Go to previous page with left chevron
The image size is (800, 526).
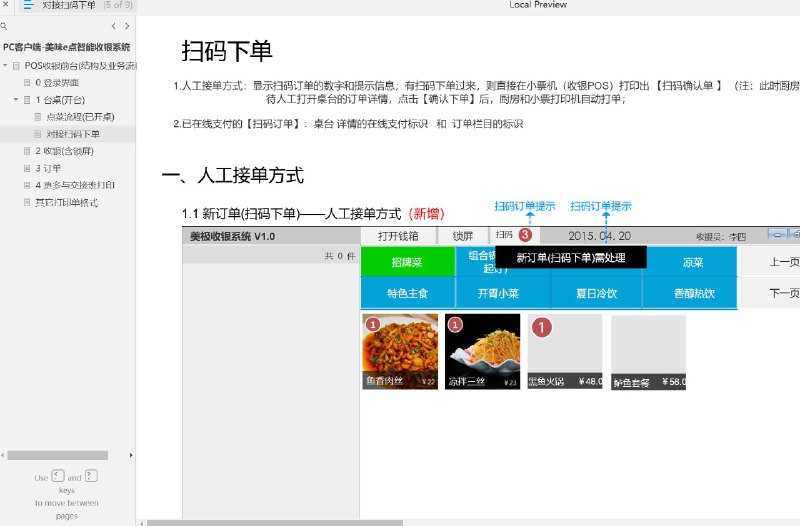tap(114, 26)
